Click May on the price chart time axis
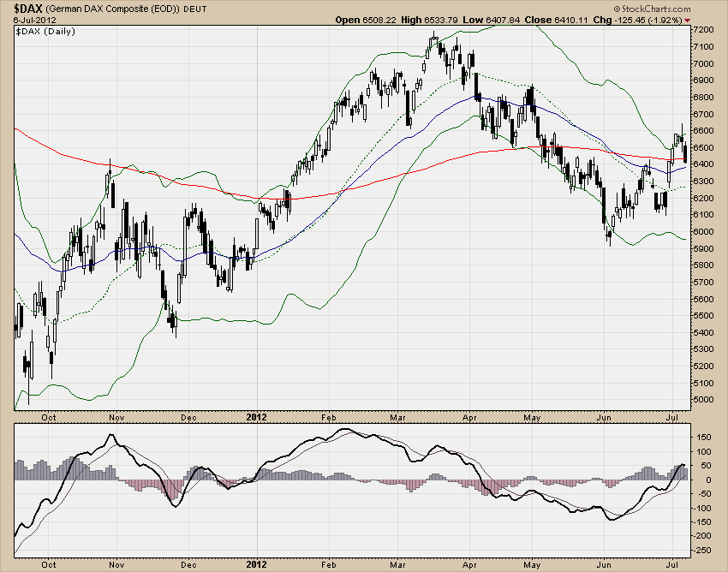Viewport: 728px width, 572px height. 532,417
